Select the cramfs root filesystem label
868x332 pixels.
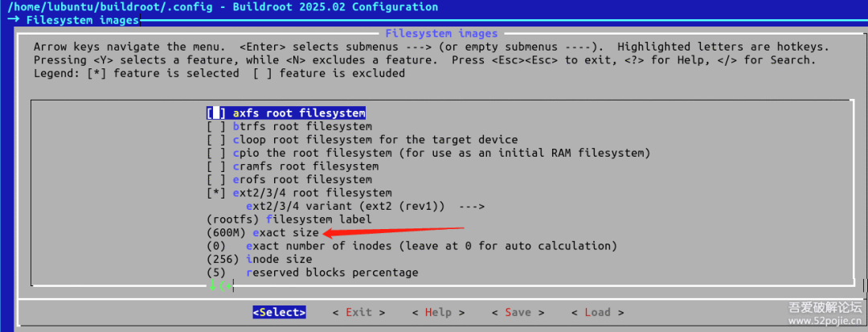point(305,166)
